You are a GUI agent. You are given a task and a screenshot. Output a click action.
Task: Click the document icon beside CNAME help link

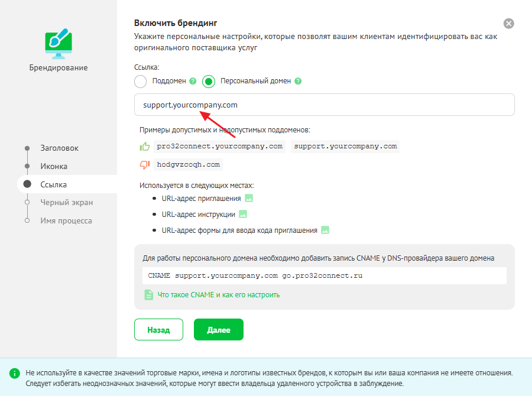(149, 294)
